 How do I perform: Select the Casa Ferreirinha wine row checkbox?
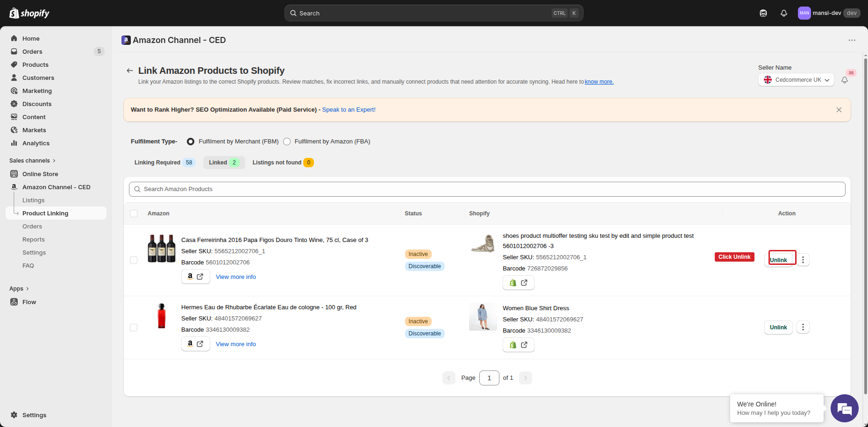(x=134, y=260)
